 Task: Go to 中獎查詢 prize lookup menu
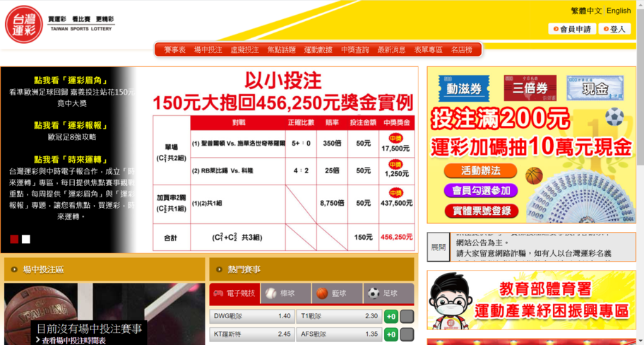coord(354,50)
